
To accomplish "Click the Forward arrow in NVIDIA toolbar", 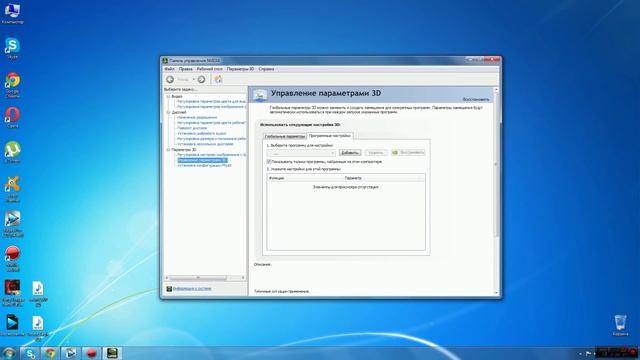I will 201,79.
